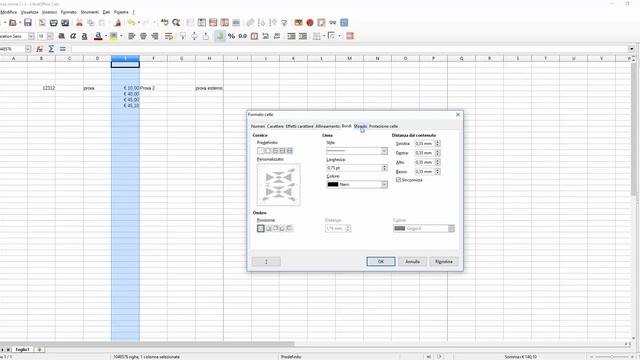Viewport: 640px width, 360px height.
Task: Click the Cut scissors icon
Action: tap(79, 23)
